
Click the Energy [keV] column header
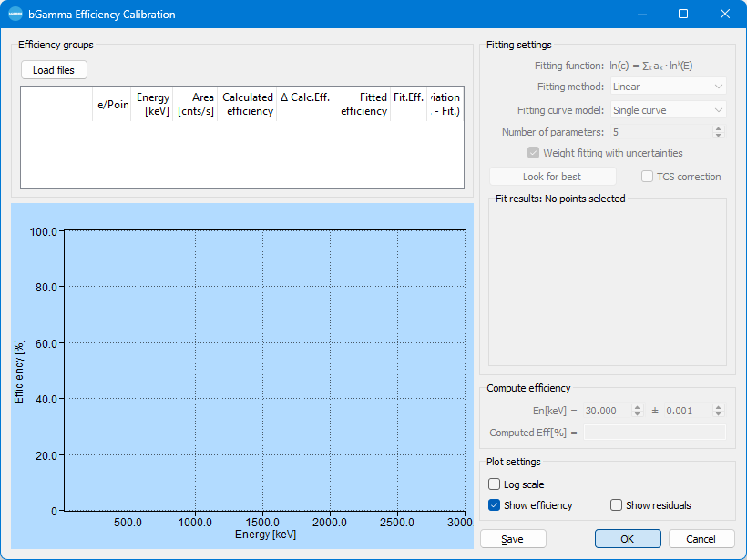tap(152, 104)
